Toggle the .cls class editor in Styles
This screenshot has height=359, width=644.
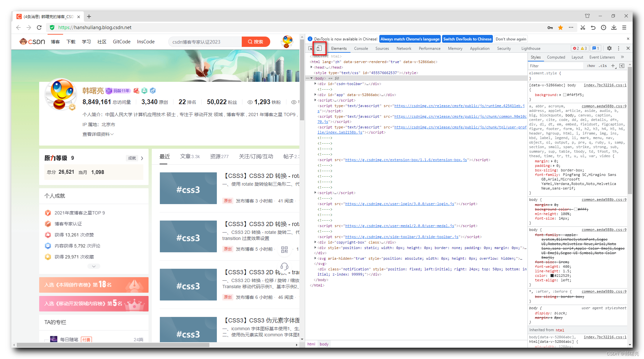[603, 65]
